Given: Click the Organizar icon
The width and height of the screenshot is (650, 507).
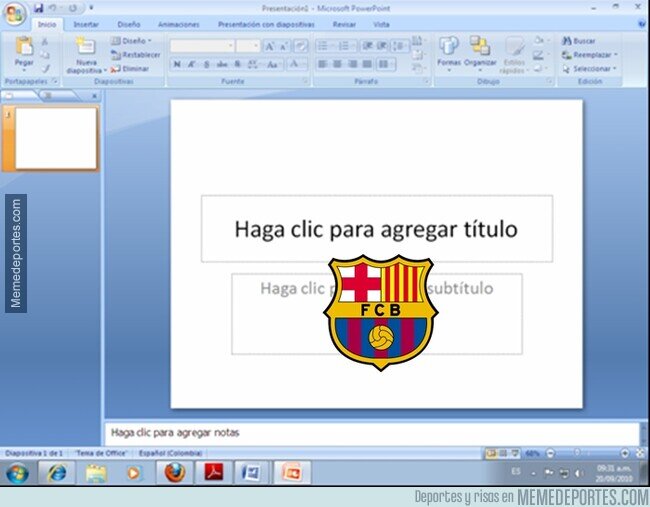Looking at the screenshot, I should pos(480,46).
